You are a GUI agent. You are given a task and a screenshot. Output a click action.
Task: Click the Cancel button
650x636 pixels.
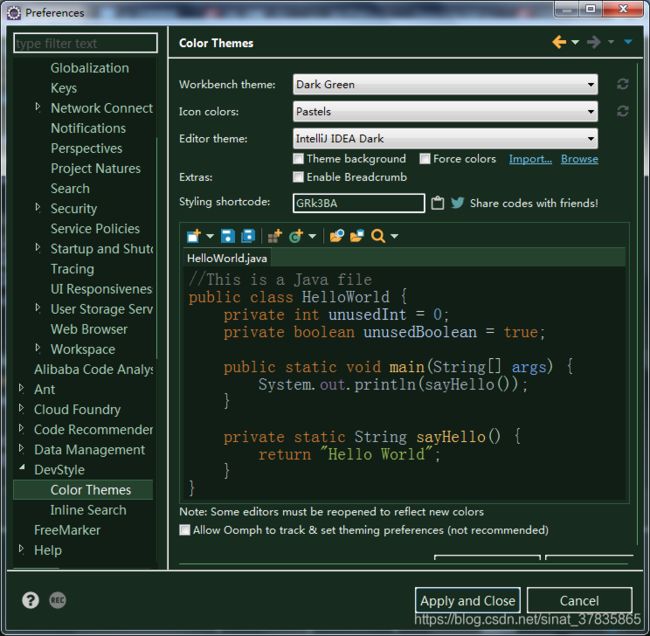point(580,600)
